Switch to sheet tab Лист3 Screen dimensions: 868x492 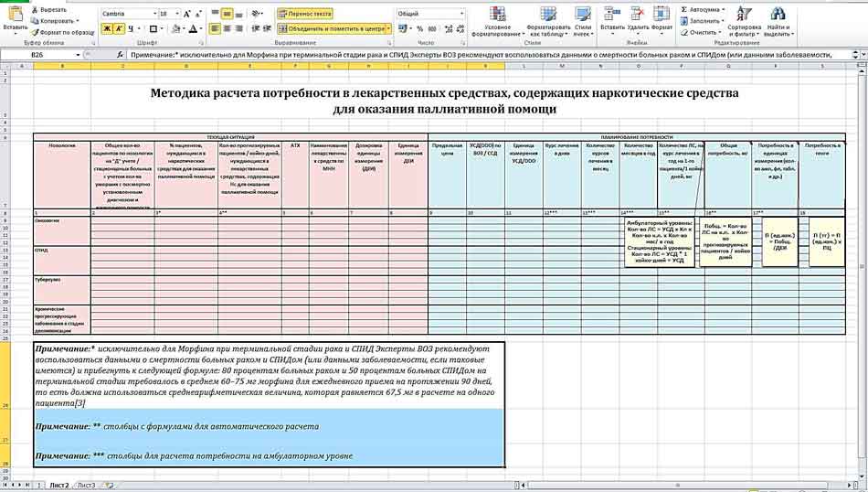point(86,486)
